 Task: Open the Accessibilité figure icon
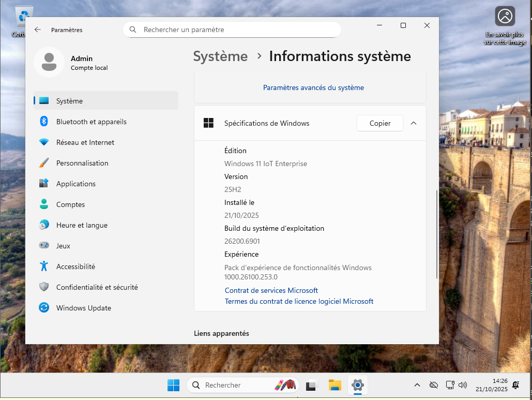[x=44, y=266]
